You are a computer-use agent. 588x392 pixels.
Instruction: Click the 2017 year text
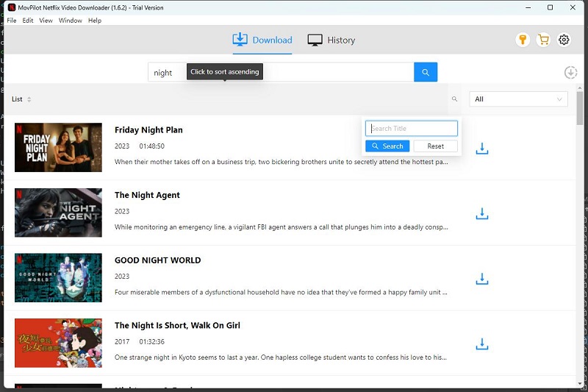pos(122,342)
